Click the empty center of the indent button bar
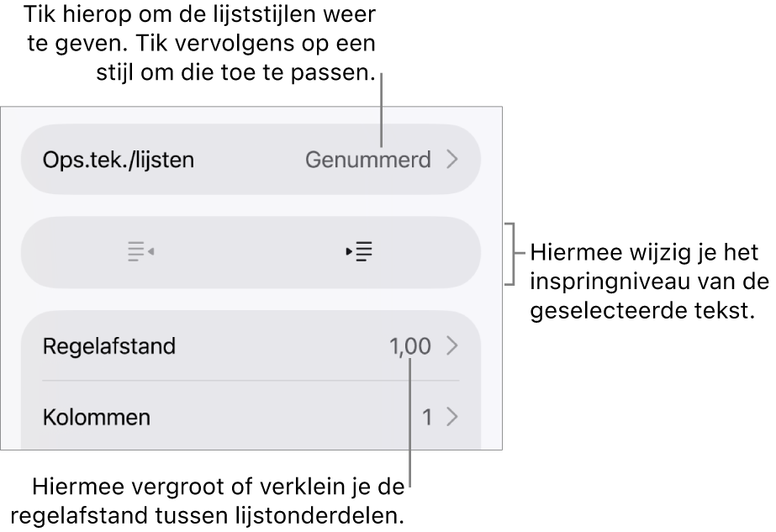 (251, 252)
